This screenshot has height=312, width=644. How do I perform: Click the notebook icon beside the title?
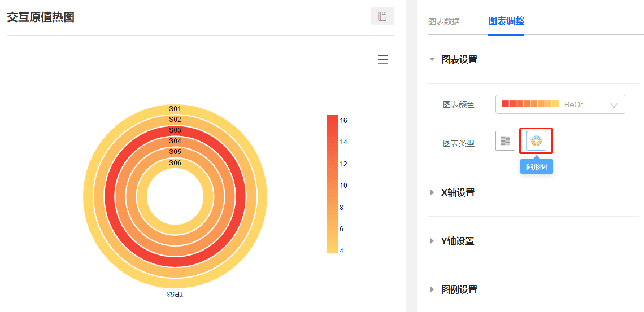click(x=382, y=16)
